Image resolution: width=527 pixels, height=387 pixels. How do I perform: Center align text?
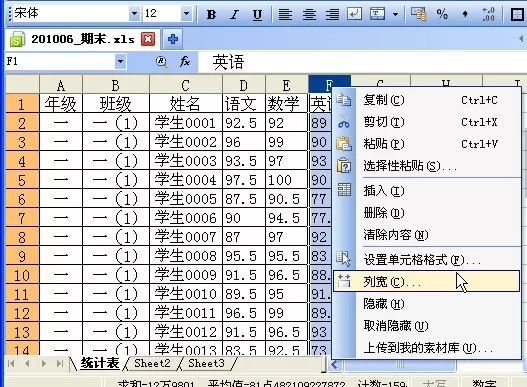click(309, 14)
